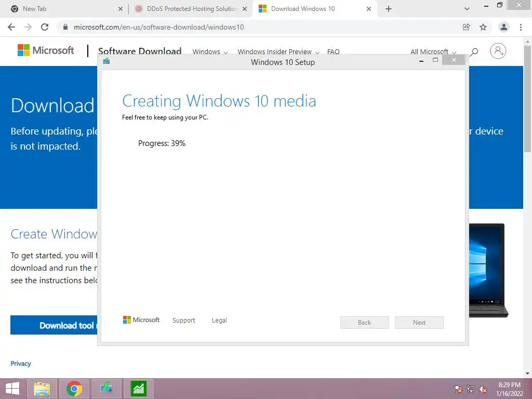This screenshot has height=399, width=532.
Task: Click the Microsoft logo on the webpage header
Action: 46,50
